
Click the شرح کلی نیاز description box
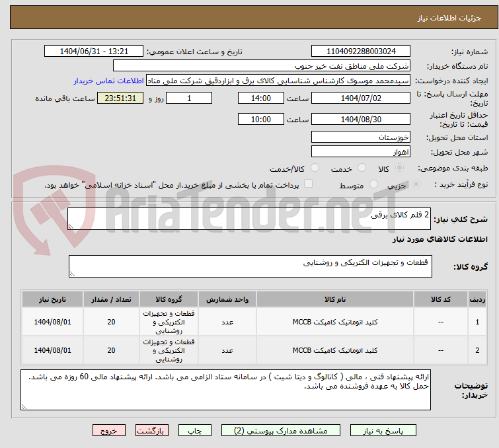(249, 219)
